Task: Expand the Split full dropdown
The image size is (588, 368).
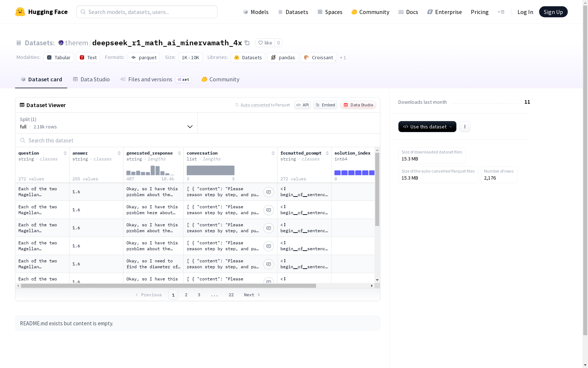Action: 107,123
